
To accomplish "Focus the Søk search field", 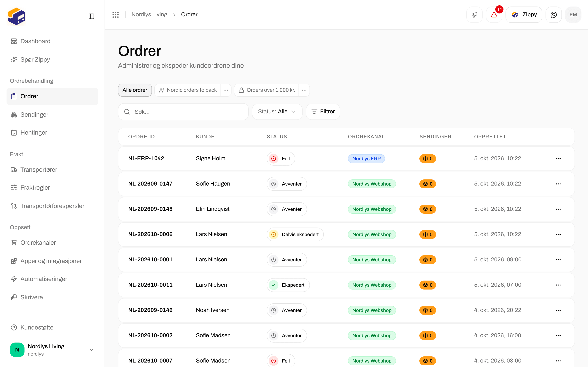I will pyautogui.click(x=183, y=112).
